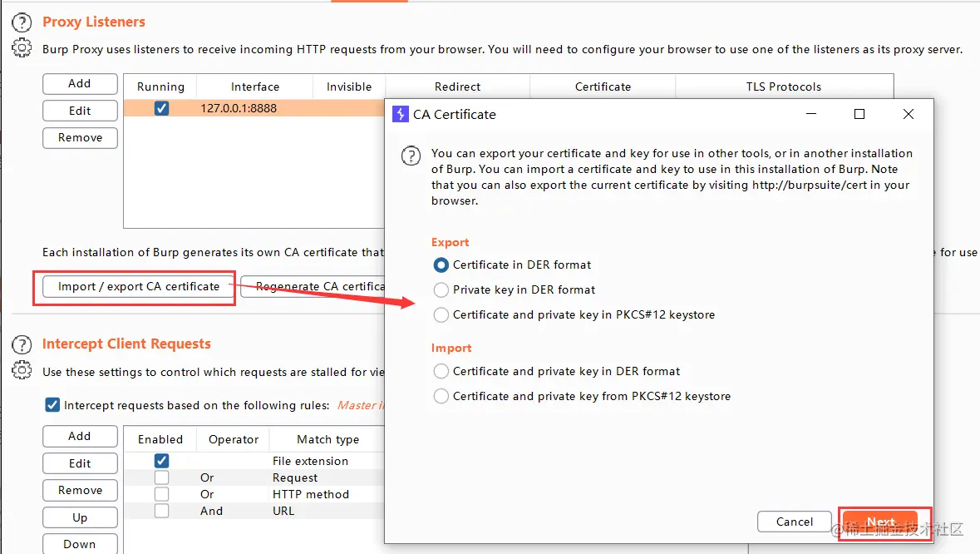Screen dimensions: 980x554
Task: Minimize the CA Certificate dialog
Action: click(x=811, y=114)
